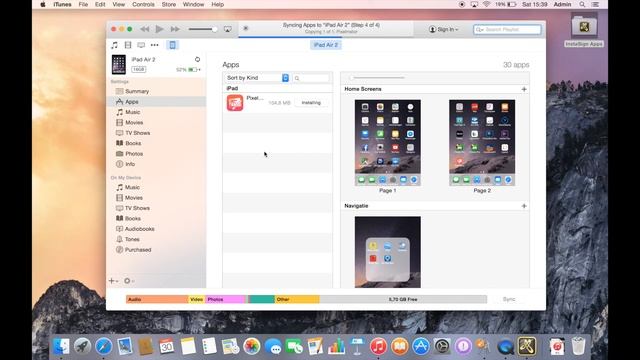Click the iPad Air 2 device thumbnail
The image size is (640, 360).
[x=119, y=64]
